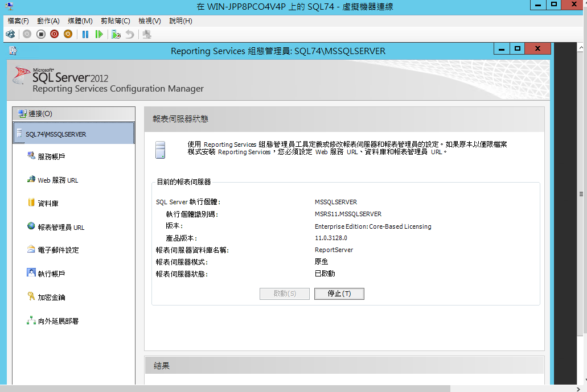Click the 服務帳戶 icon in sidebar
Screen dimensions: 587x392
tap(31, 155)
